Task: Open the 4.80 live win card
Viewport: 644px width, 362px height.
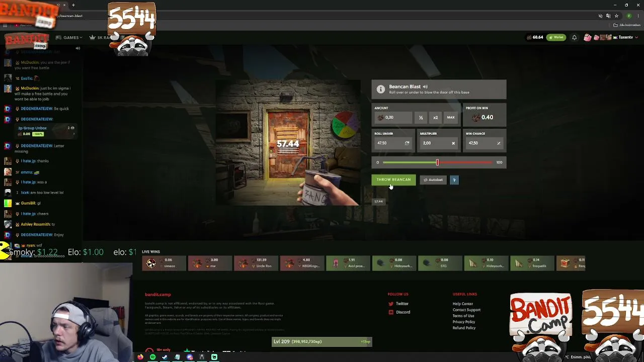Action: click(302, 263)
